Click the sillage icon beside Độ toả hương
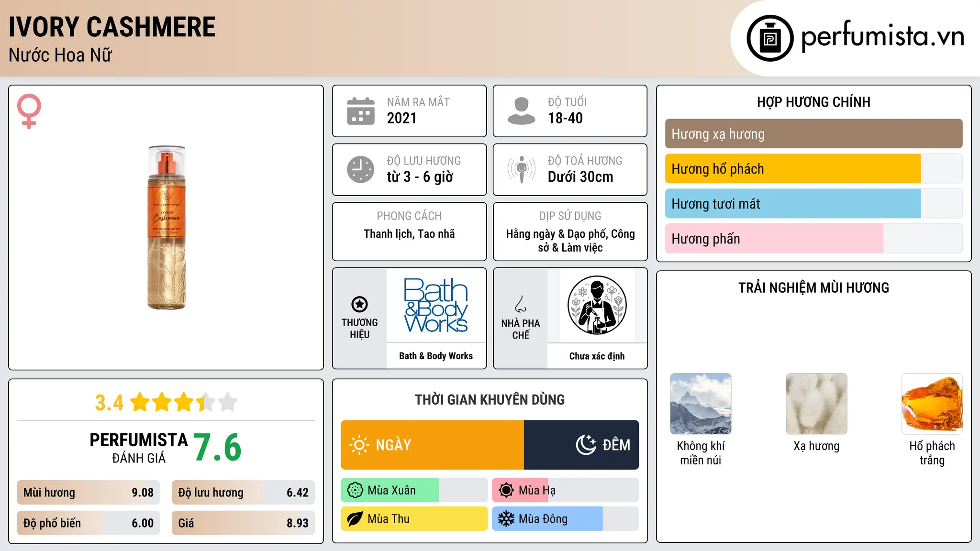Image resolution: width=980 pixels, height=551 pixels. click(522, 169)
